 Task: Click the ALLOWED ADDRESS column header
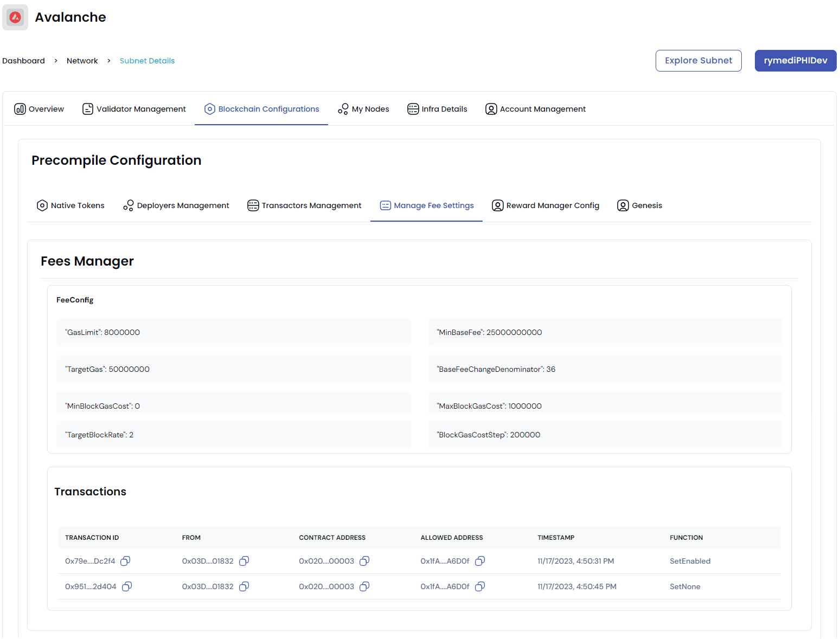pos(452,538)
